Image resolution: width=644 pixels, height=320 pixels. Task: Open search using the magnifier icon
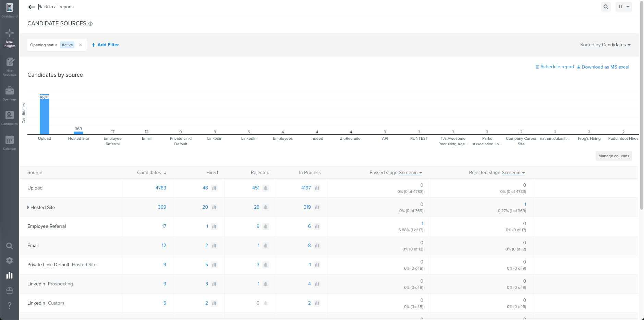click(x=9, y=246)
